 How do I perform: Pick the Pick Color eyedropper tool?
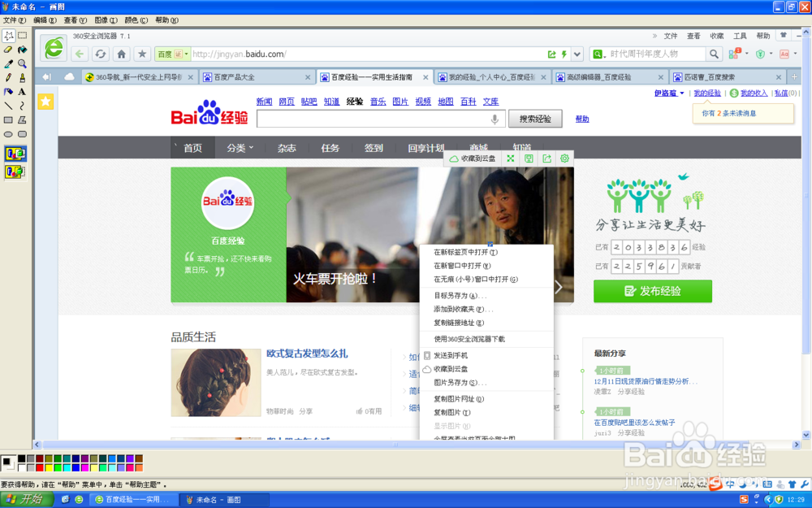click(8, 63)
